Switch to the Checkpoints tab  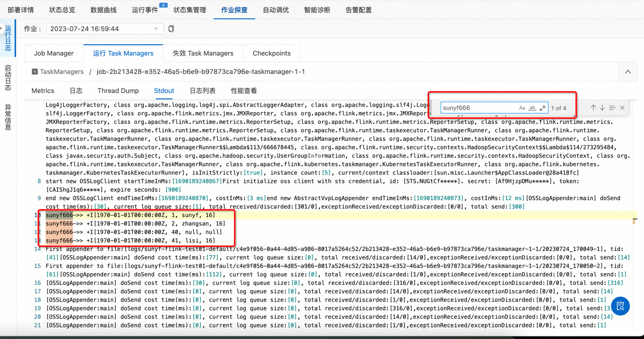point(271,53)
